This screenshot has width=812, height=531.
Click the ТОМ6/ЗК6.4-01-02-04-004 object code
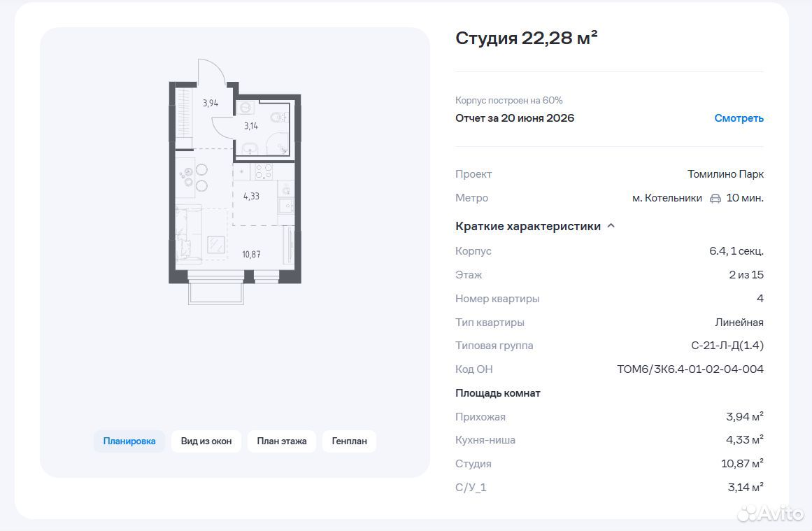[x=690, y=369]
